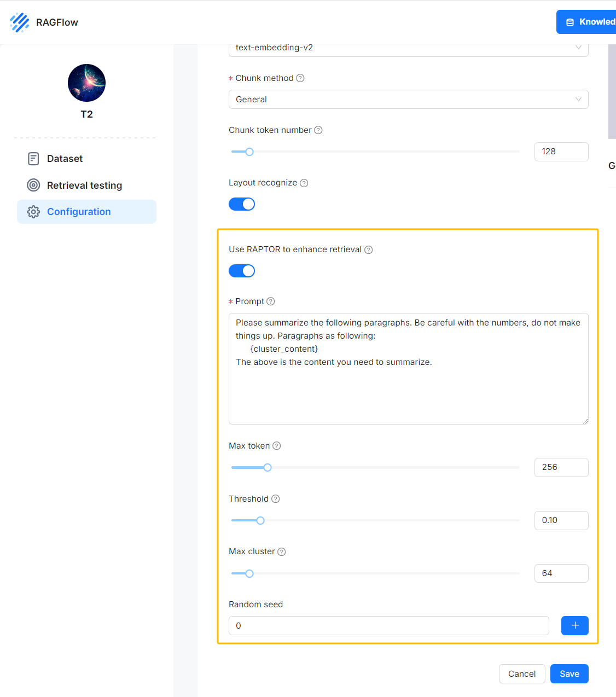This screenshot has width=616, height=697.
Task: Click the Max token help icon
Action: point(277,446)
